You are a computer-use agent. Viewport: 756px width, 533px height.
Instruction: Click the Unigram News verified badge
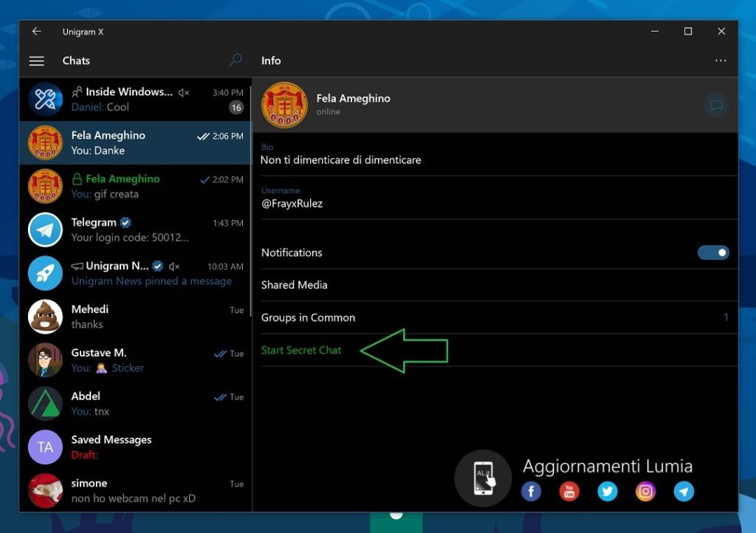point(158,266)
